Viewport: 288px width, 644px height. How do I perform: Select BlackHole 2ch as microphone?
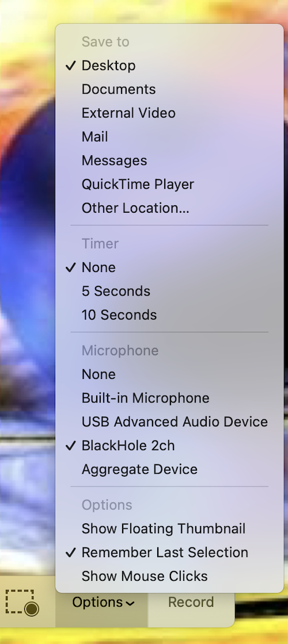pyautogui.click(x=169, y=446)
